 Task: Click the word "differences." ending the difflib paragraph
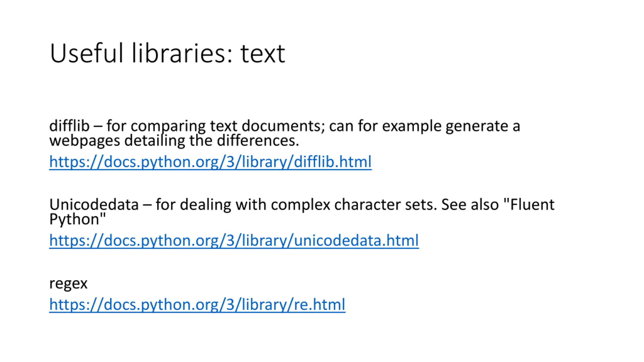pos(258,141)
